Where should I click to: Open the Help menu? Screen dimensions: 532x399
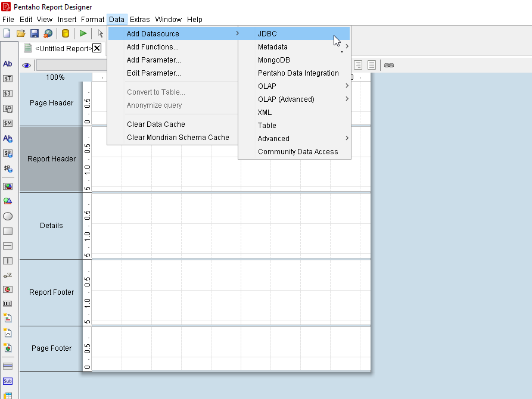(x=194, y=19)
